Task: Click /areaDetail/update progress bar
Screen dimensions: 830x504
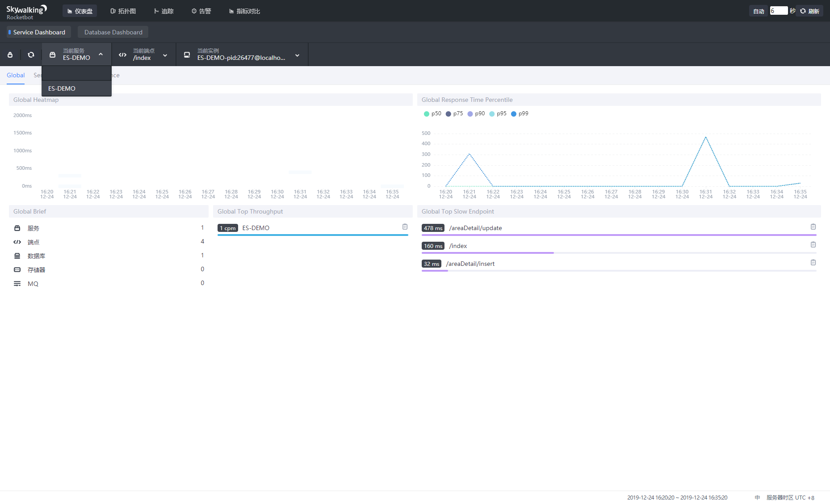Action: (x=619, y=235)
